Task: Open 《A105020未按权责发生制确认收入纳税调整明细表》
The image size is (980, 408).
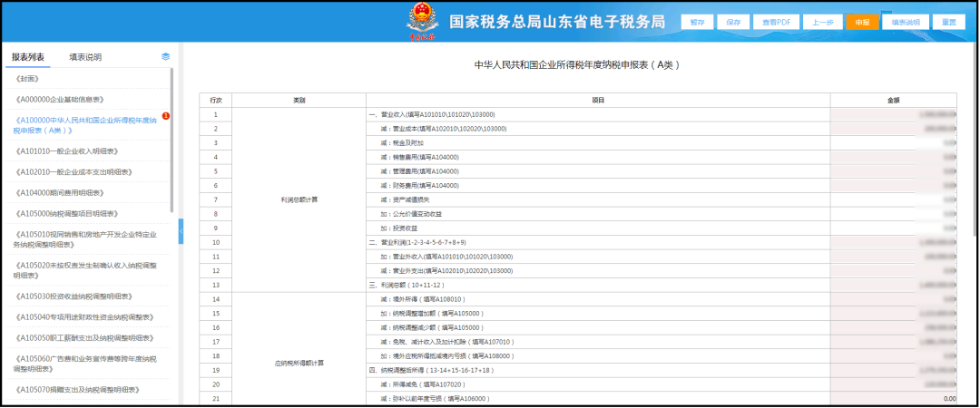Action: (87, 270)
